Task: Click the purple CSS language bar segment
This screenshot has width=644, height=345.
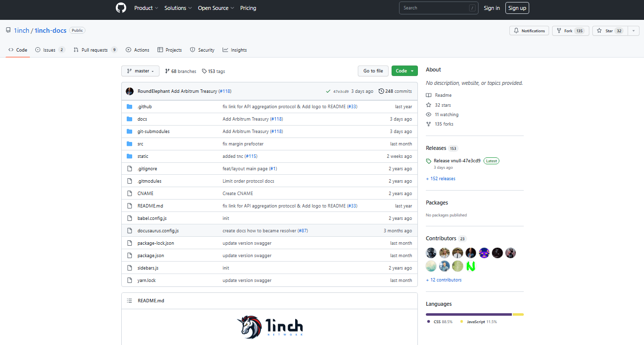Action: 469,314
